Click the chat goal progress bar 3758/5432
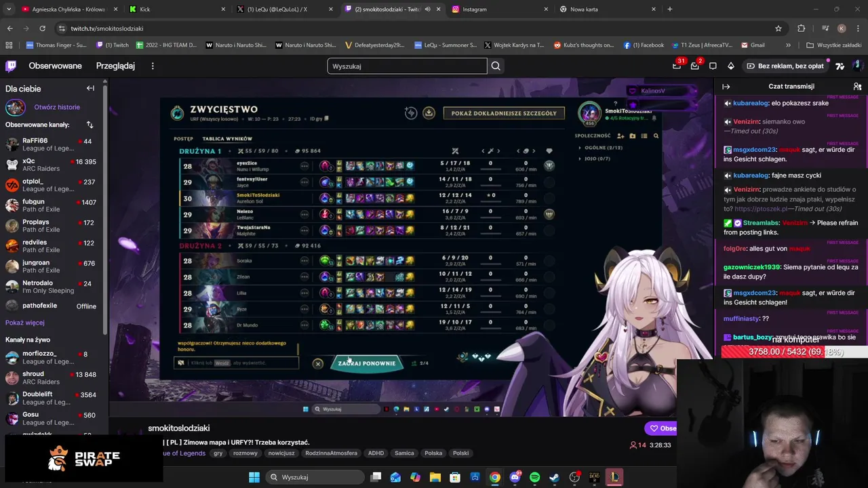This screenshot has height=488, width=868. coord(794,352)
